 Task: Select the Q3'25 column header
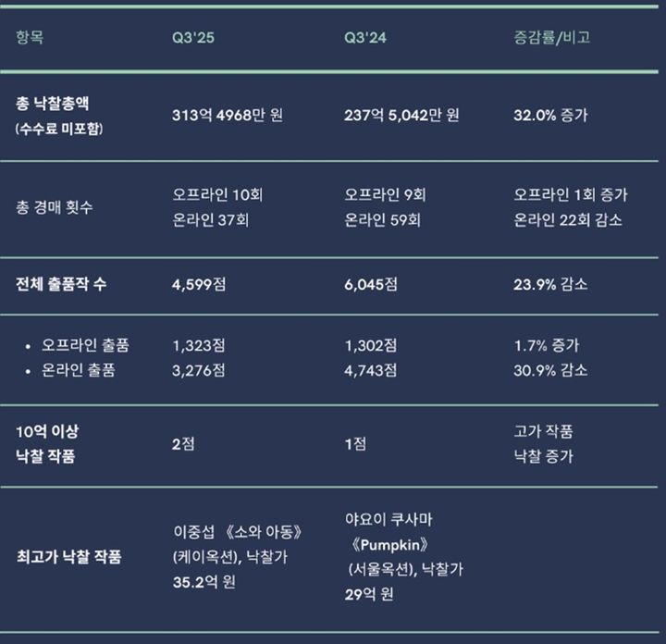point(192,38)
